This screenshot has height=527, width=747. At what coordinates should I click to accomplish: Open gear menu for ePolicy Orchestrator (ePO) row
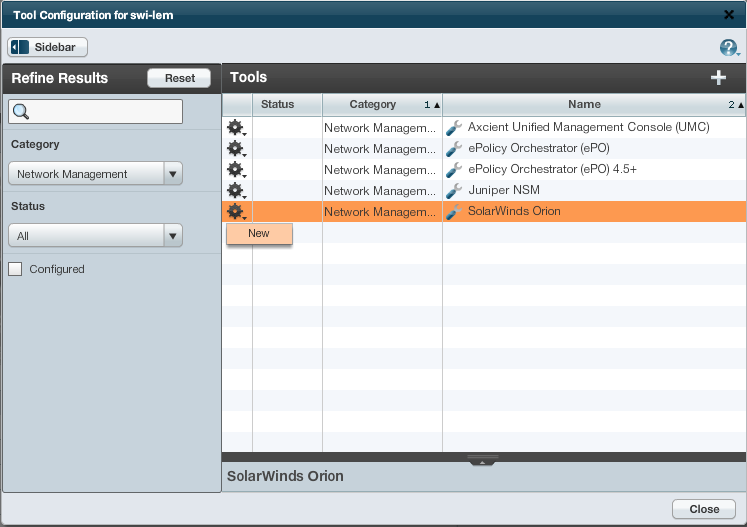(236, 149)
